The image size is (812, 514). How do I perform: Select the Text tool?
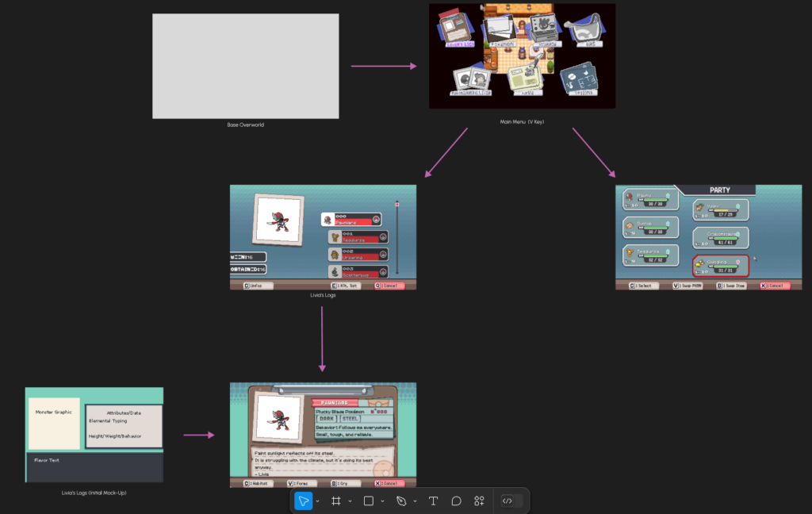433,501
